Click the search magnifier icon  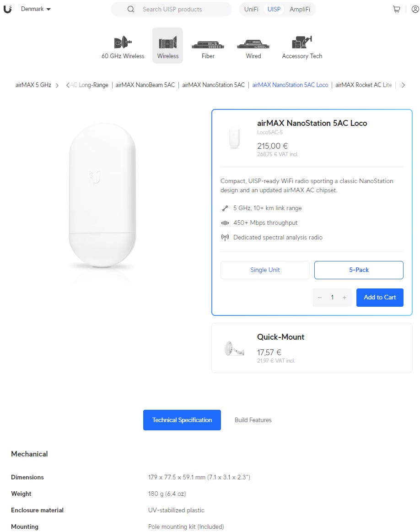click(x=131, y=9)
